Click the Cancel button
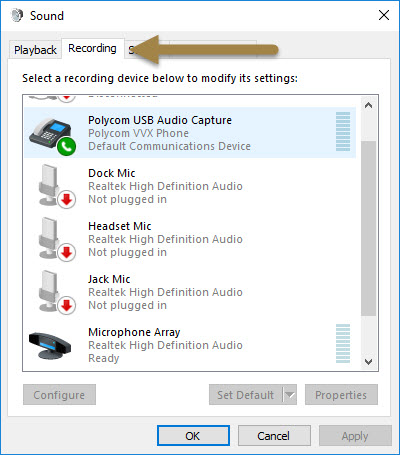The image size is (400, 455). [274, 436]
